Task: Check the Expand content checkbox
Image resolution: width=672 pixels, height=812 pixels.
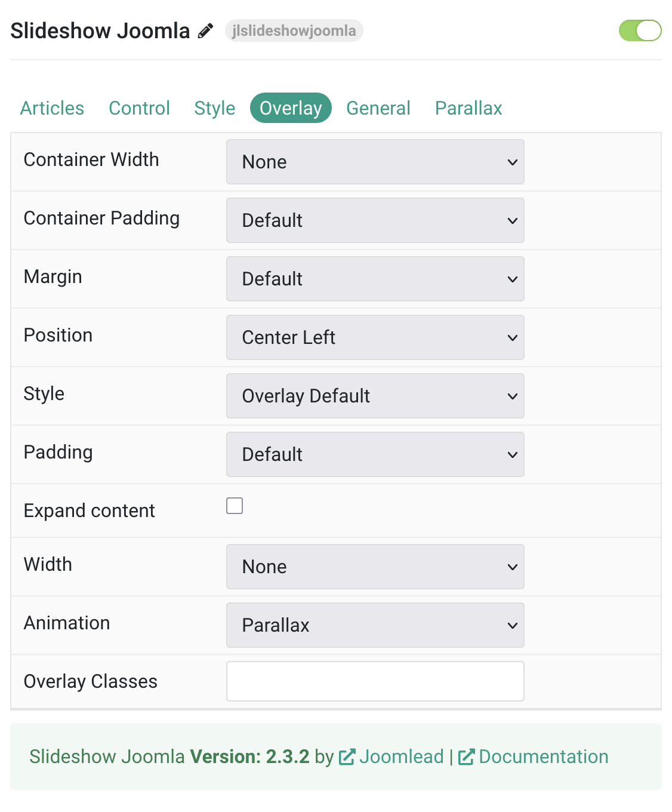Action: (235, 506)
